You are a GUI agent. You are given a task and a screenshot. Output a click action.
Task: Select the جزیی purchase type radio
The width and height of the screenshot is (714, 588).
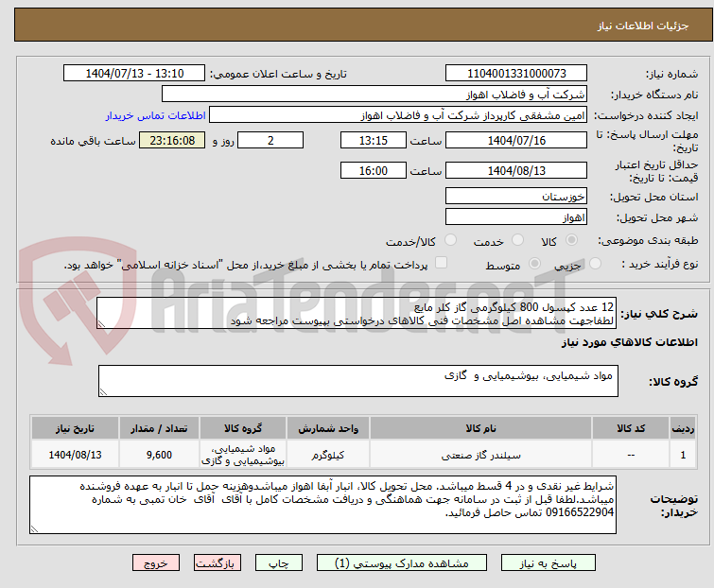coord(595,264)
